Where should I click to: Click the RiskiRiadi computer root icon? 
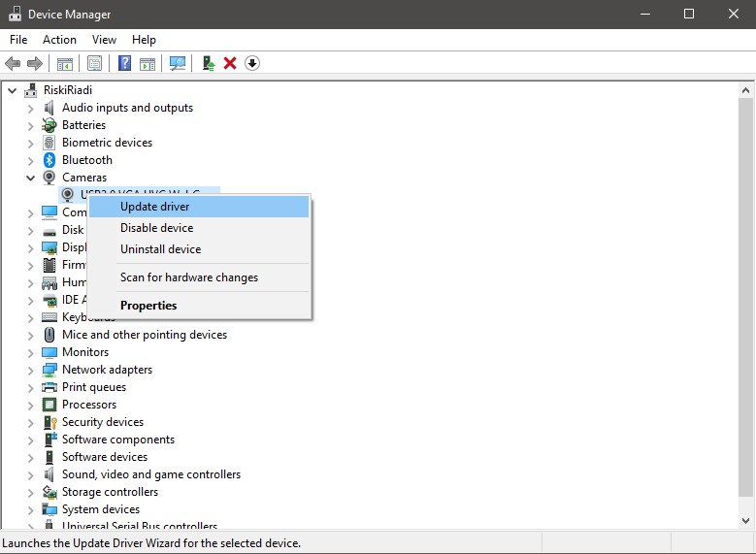pos(31,89)
